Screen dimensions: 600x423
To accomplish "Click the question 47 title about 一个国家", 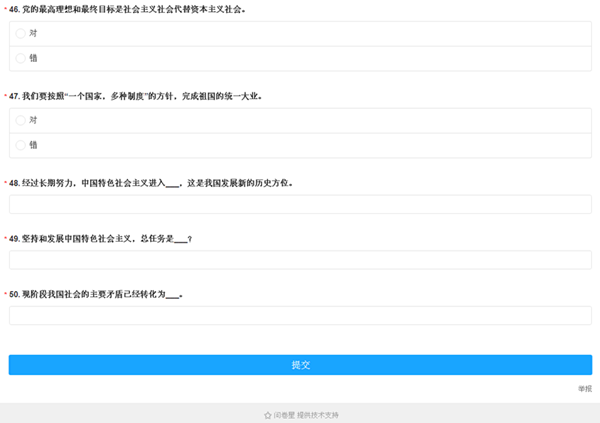I will (135, 97).
